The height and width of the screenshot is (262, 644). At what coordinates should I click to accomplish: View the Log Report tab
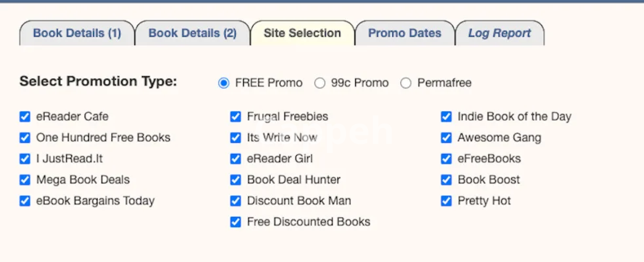tap(499, 33)
